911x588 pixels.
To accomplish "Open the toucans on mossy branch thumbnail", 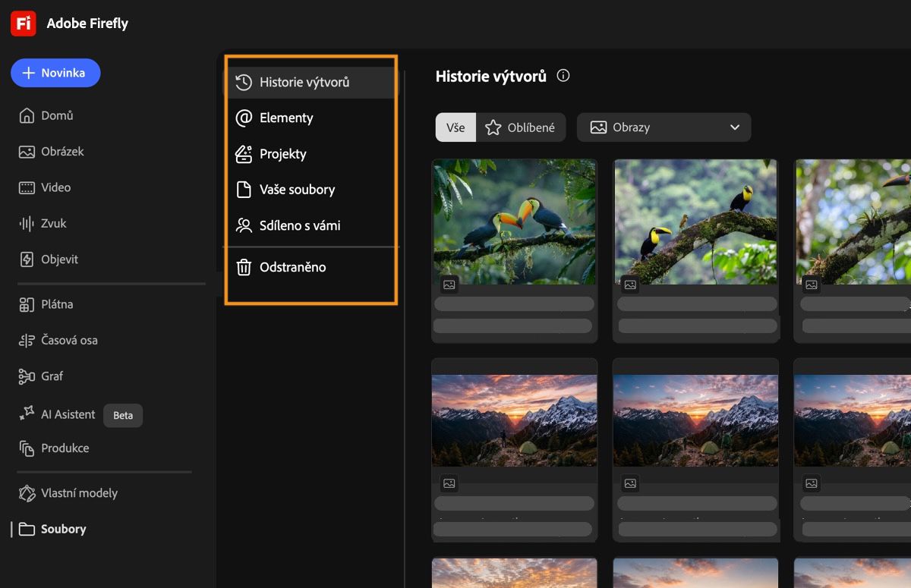I will (696, 222).
